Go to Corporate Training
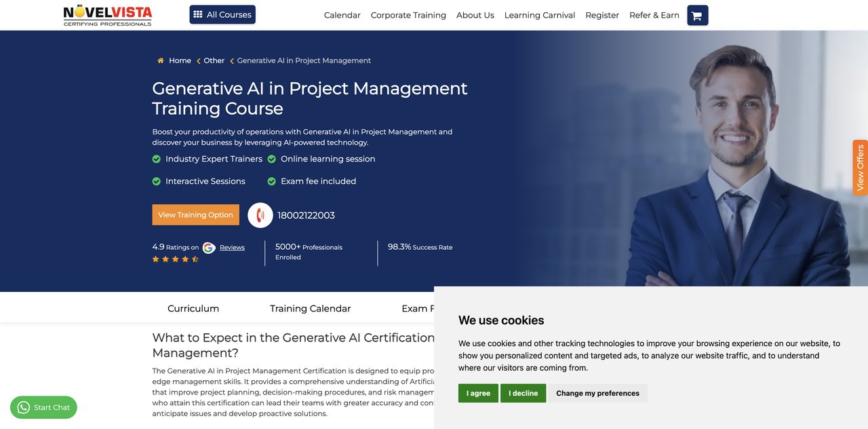This screenshot has height=429, width=868. pos(408,15)
